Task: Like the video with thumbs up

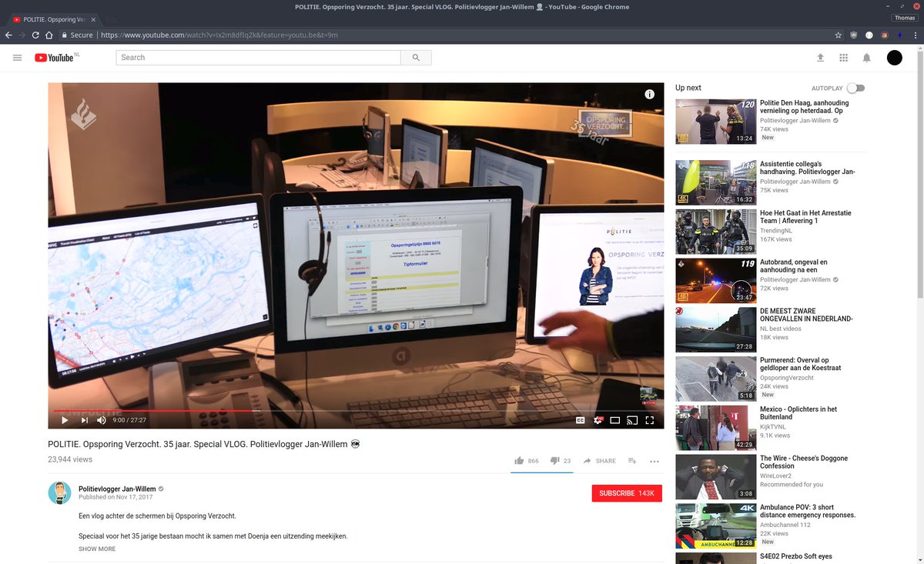Action: coord(520,461)
